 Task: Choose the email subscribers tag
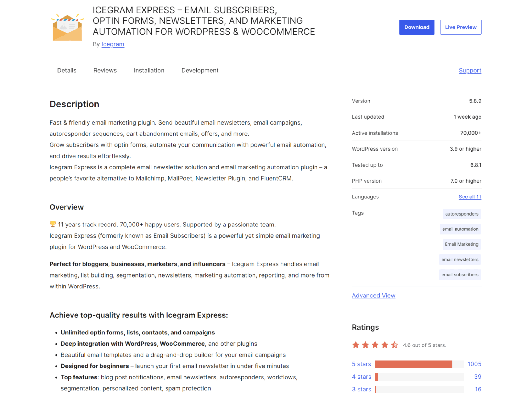coord(460,275)
